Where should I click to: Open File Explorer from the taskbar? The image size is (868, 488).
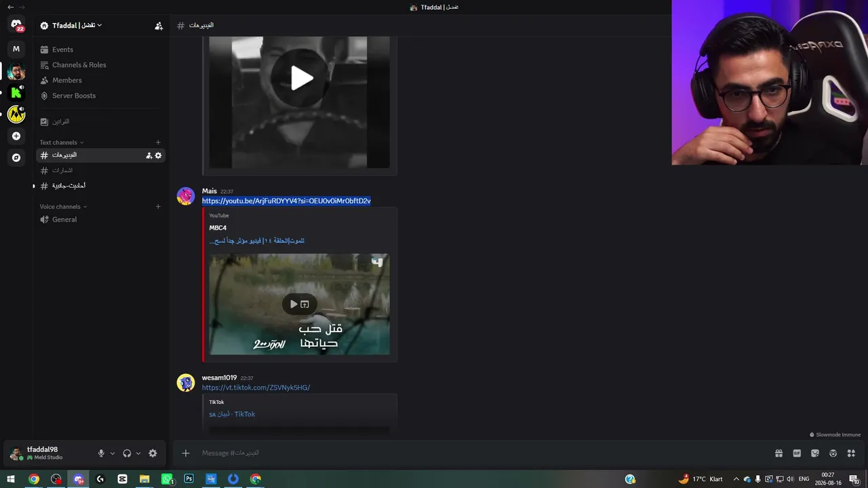(144, 479)
